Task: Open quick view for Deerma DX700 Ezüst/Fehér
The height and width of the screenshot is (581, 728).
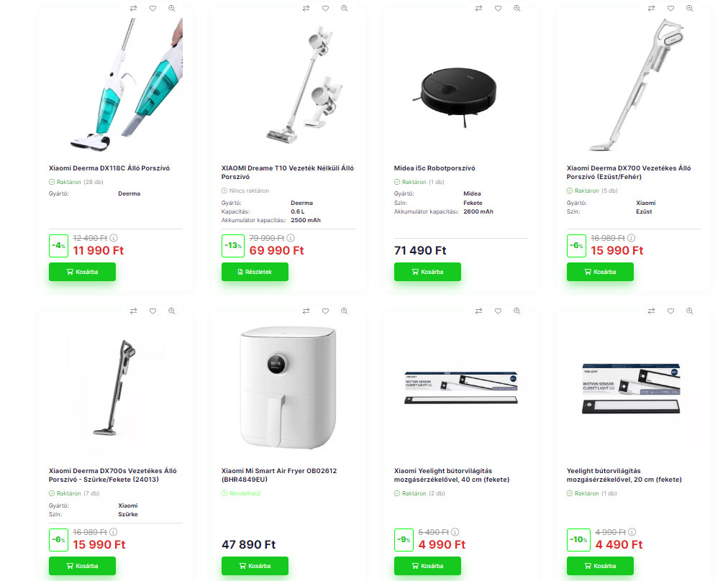Action: coord(689,9)
